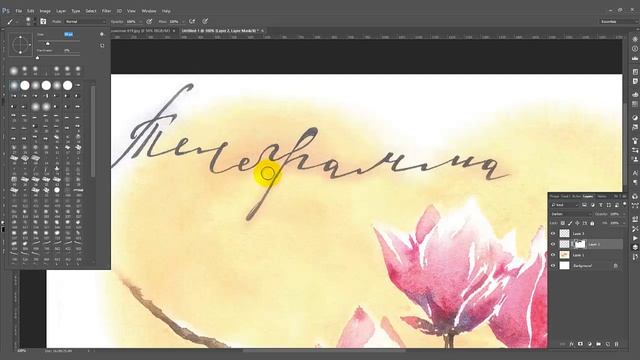Add layer mask button

pyautogui.click(x=580, y=344)
